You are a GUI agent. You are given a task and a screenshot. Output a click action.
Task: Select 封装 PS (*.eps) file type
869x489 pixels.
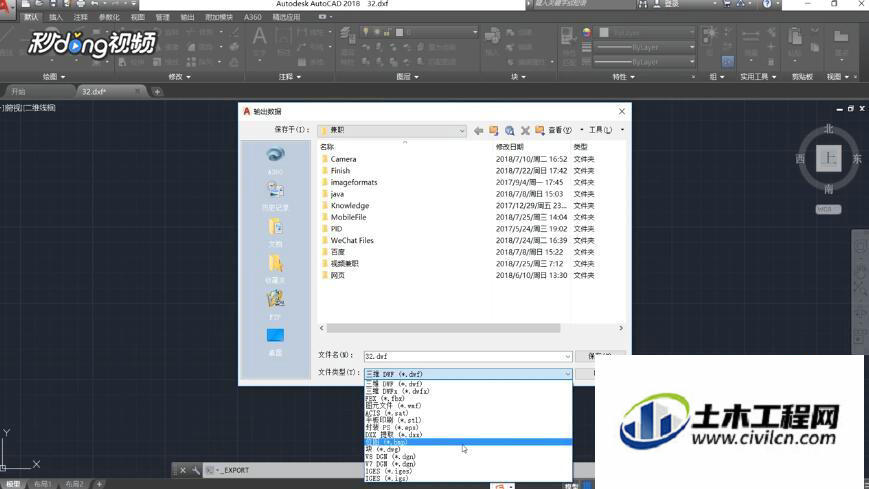(x=468, y=427)
